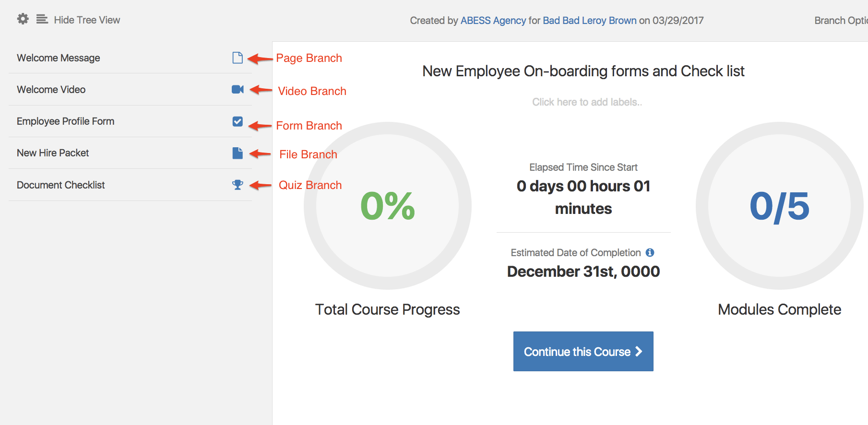Collapse the Welcome Message branch
Screen dimensions: 868x425
coord(58,58)
